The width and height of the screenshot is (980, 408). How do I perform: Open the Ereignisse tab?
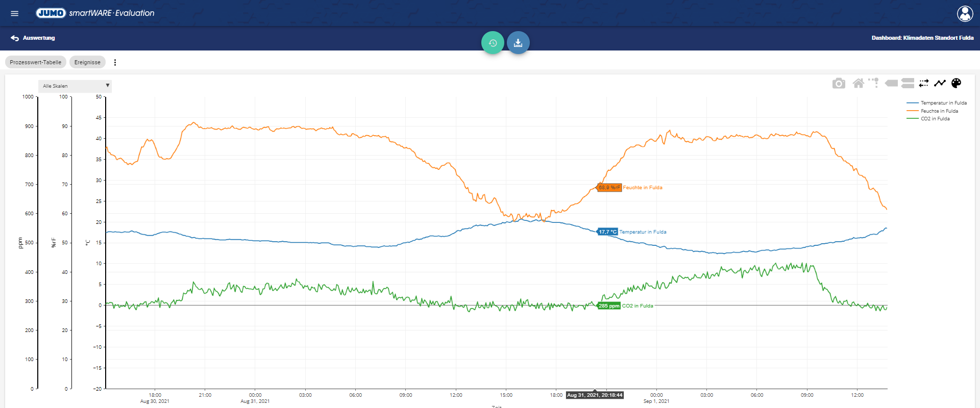(87, 62)
